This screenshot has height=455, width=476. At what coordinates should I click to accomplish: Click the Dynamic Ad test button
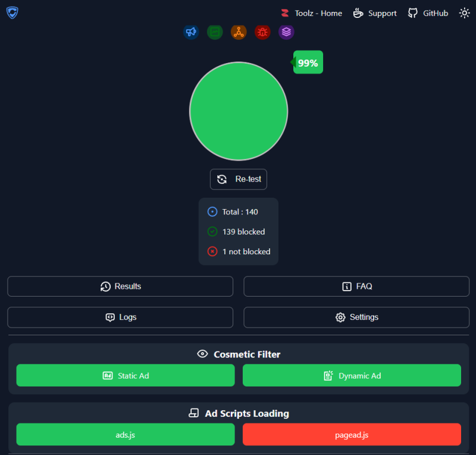(352, 376)
